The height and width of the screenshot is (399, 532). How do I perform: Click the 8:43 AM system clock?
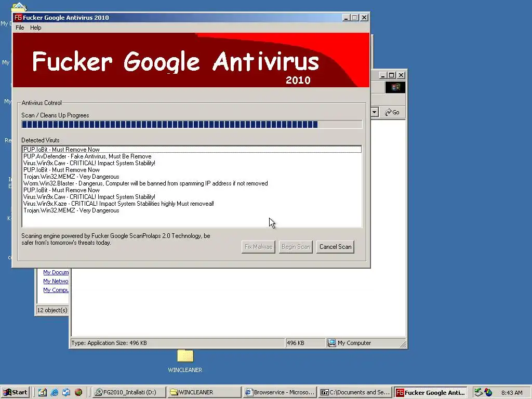tap(512, 393)
